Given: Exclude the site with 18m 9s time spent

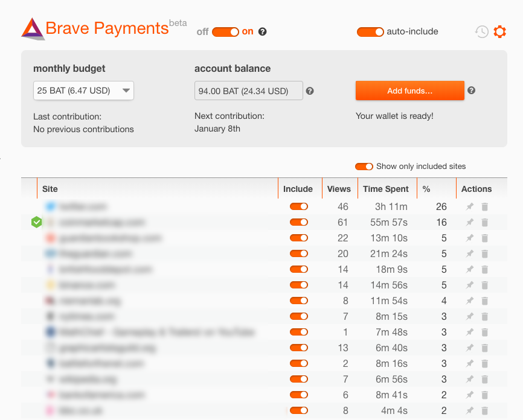Looking at the screenshot, I should point(299,269).
